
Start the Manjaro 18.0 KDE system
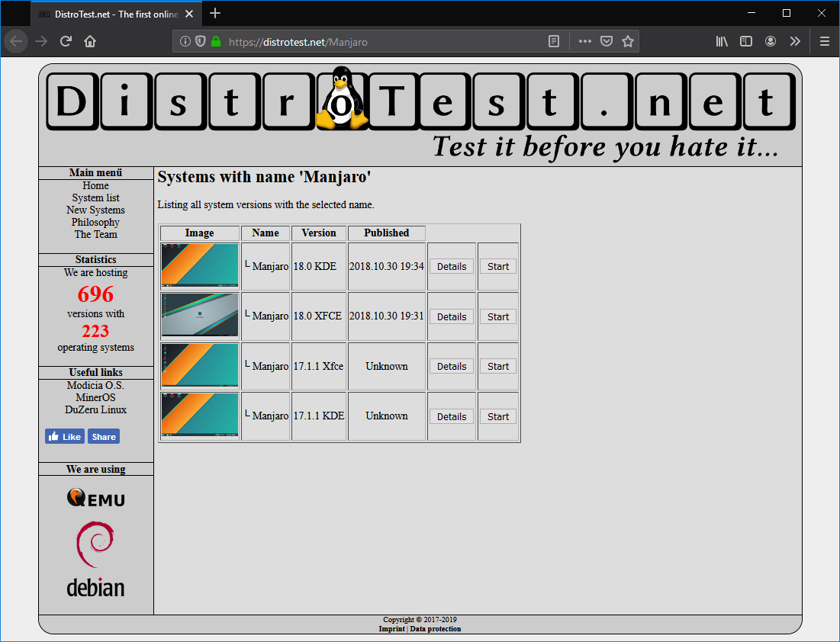497,266
